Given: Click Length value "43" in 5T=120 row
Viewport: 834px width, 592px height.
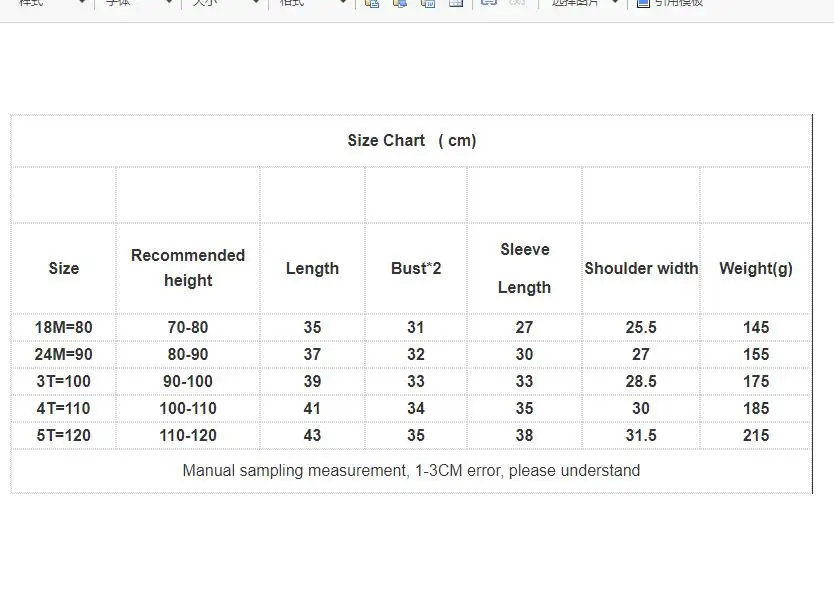Looking at the screenshot, I should coord(312,435).
